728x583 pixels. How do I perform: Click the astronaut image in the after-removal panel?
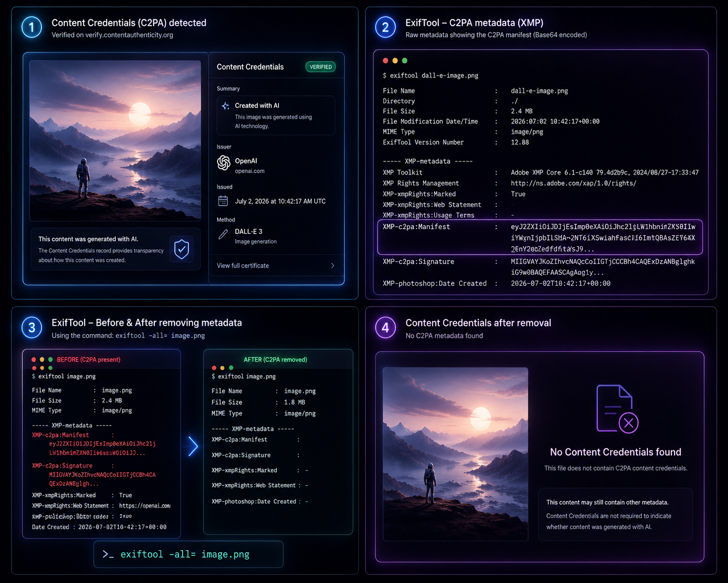tap(455, 454)
